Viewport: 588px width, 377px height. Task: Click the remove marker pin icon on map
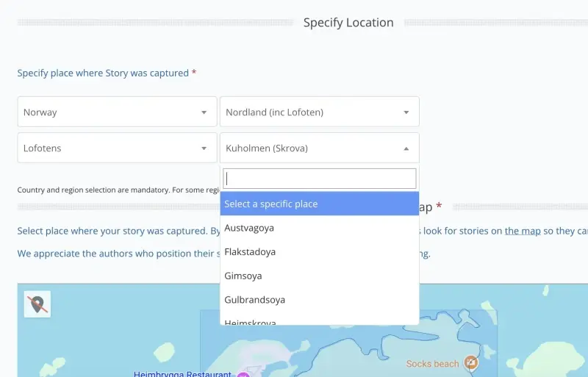click(x=37, y=304)
